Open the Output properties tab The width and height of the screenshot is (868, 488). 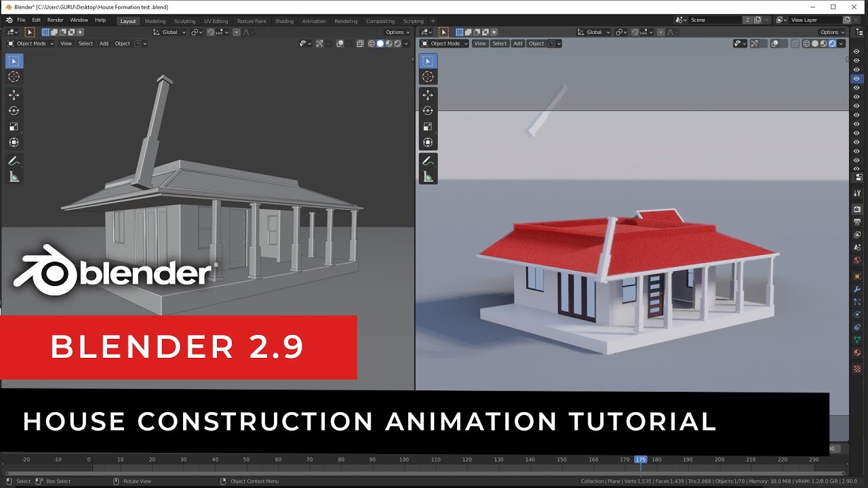click(x=857, y=222)
